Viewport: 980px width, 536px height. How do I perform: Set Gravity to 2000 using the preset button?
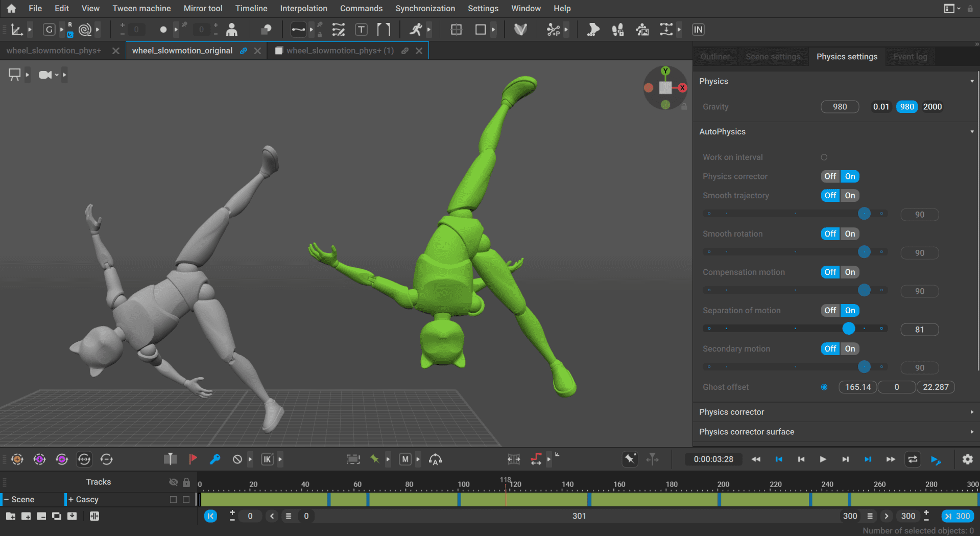933,107
